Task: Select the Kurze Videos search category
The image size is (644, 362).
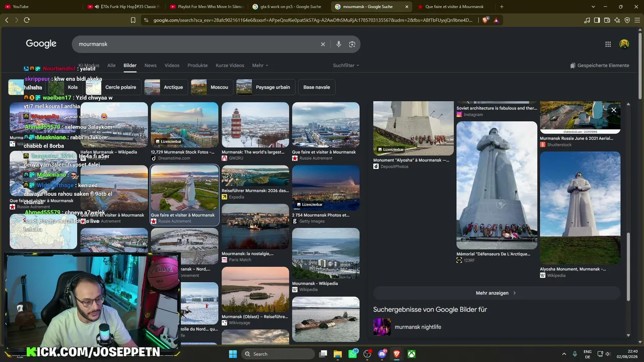Action: pyautogui.click(x=230, y=65)
